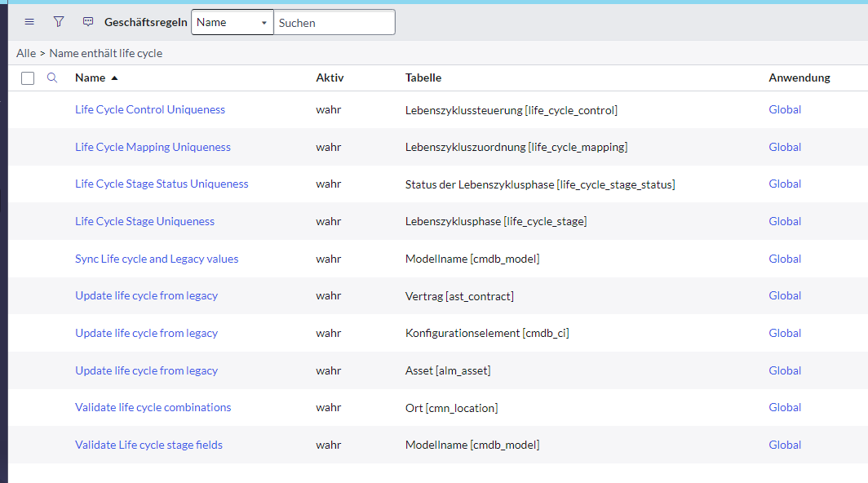Open Life Cycle Stage Uniqueness rule
Viewport: 868px width, 483px height.
pyautogui.click(x=144, y=222)
